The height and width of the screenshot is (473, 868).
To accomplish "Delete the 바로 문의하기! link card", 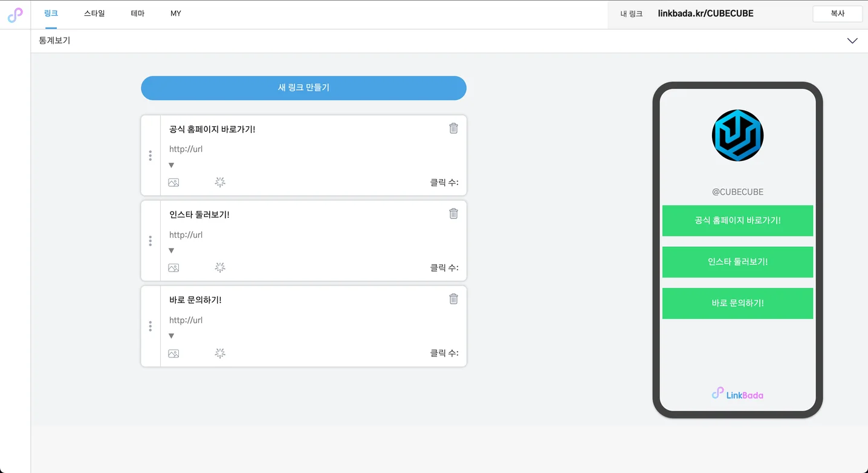I will pyautogui.click(x=453, y=299).
